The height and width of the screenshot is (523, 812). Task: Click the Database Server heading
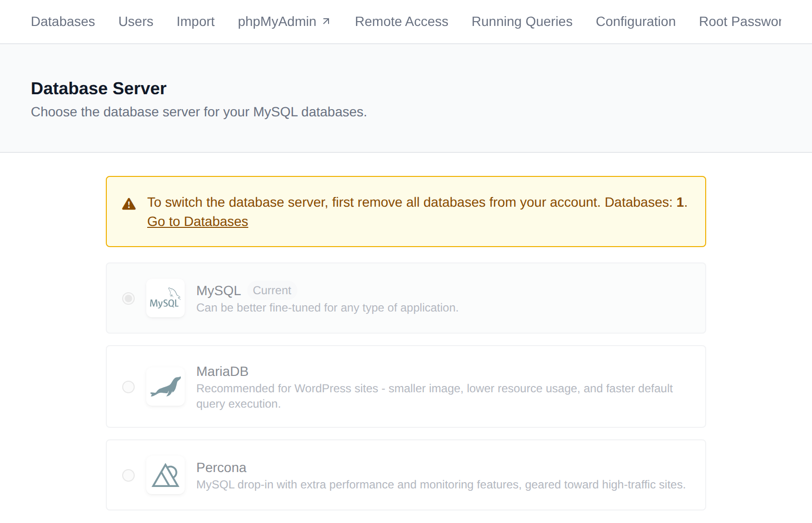(x=99, y=88)
